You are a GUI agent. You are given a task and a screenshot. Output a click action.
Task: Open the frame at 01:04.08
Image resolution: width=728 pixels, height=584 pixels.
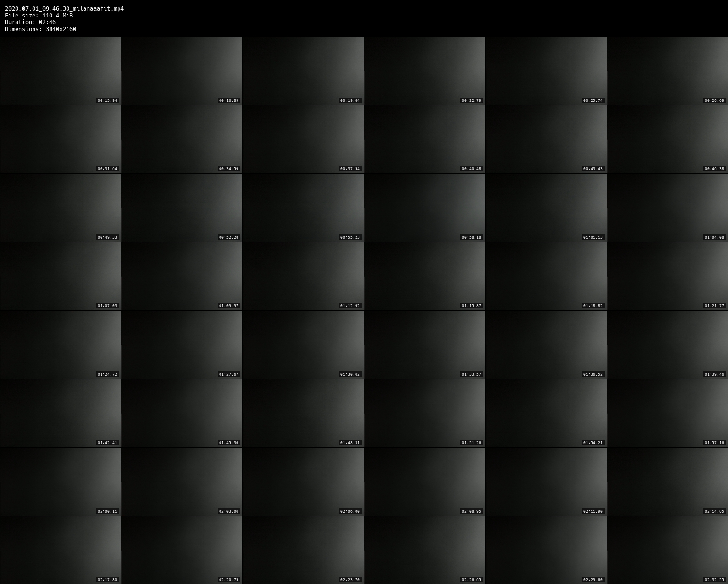point(667,208)
